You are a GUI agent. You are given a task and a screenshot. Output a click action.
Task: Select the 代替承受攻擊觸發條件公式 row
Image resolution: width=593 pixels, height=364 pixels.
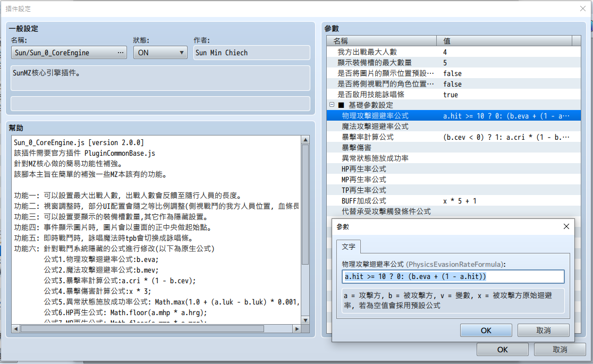point(453,211)
